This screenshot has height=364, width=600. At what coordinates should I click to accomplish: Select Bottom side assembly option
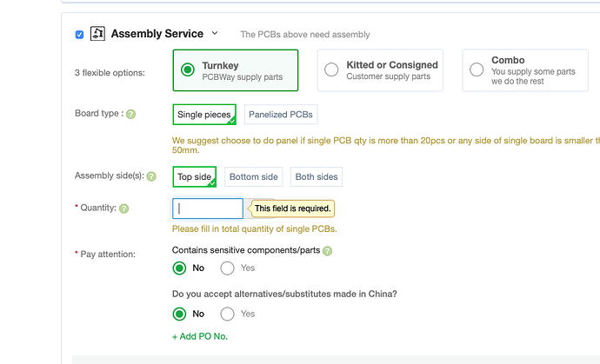(253, 176)
